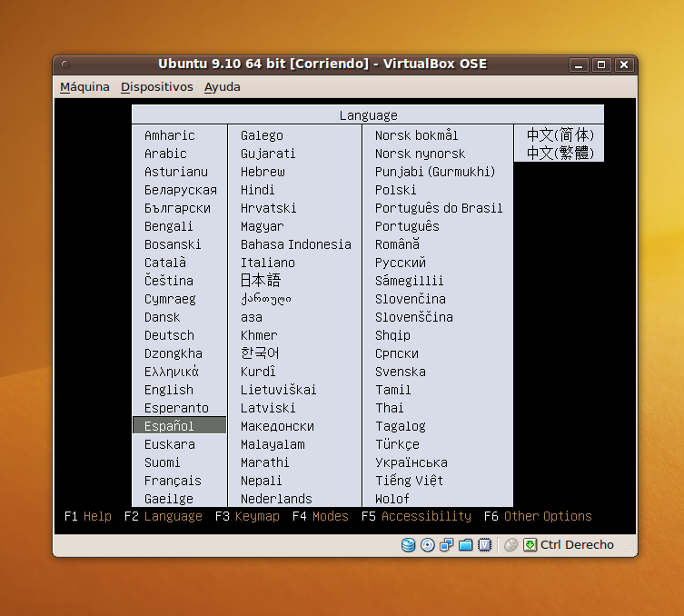Open the Máquina menu
Image resolution: width=684 pixels, height=616 pixels.
coord(84,87)
